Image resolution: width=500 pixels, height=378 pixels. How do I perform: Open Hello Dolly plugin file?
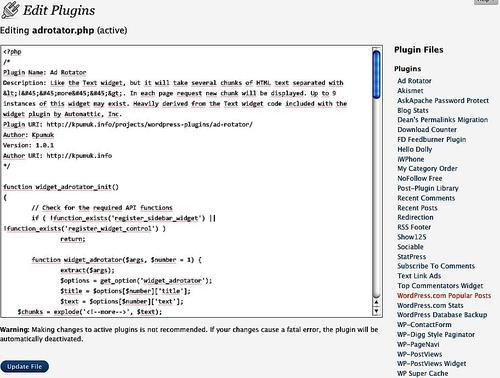(415, 149)
